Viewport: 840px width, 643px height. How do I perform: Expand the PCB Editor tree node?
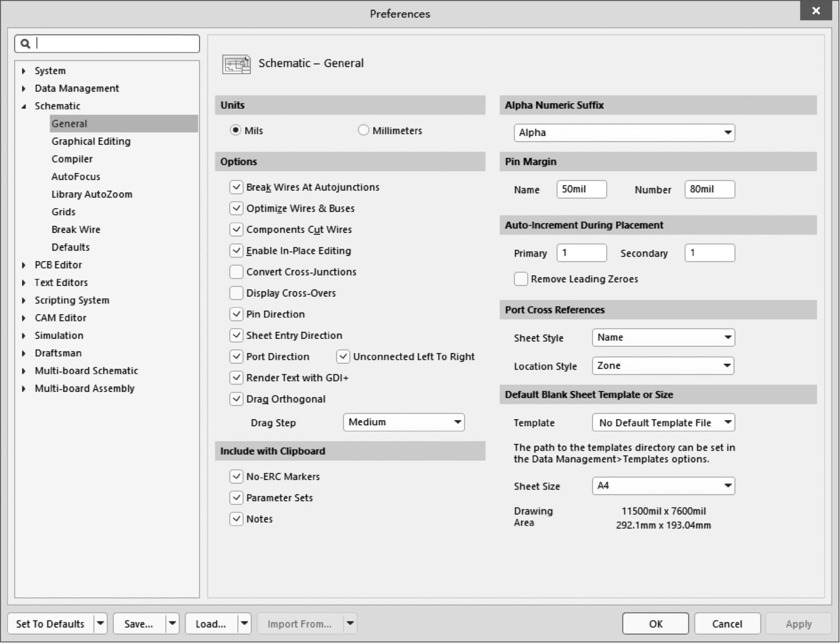point(24,265)
